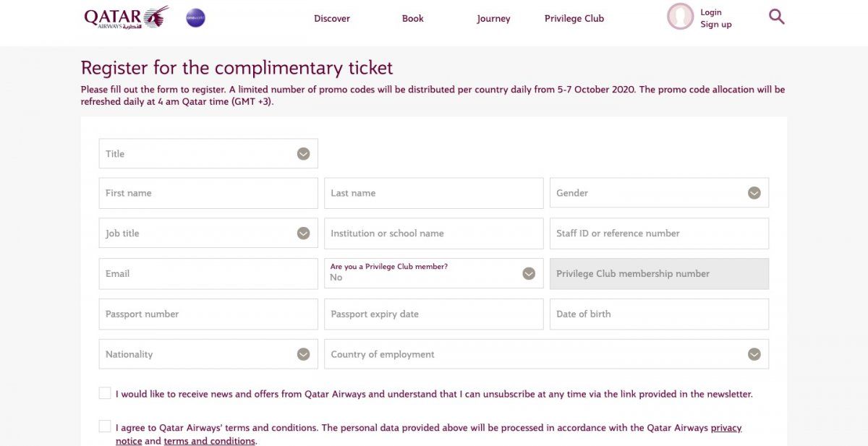Image resolution: width=868 pixels, height=446 pixels.
Task: Open the Book menu
Action: [413, 19]
